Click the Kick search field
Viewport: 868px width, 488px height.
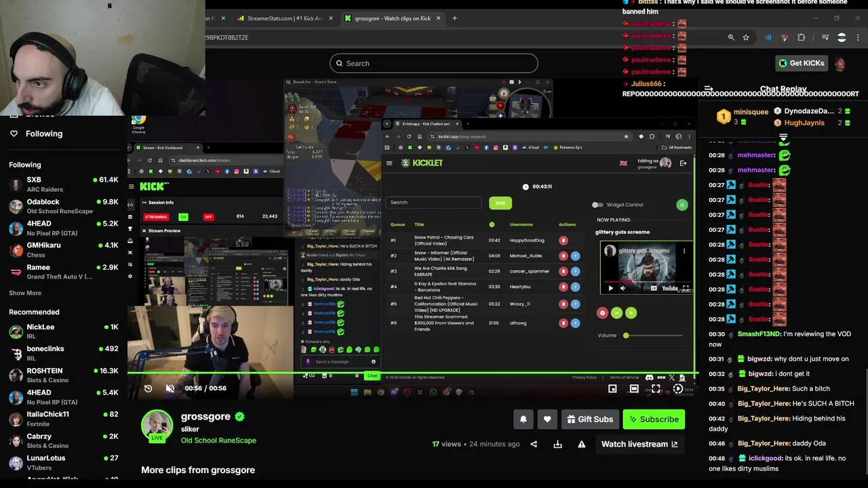tap(434, 64)
